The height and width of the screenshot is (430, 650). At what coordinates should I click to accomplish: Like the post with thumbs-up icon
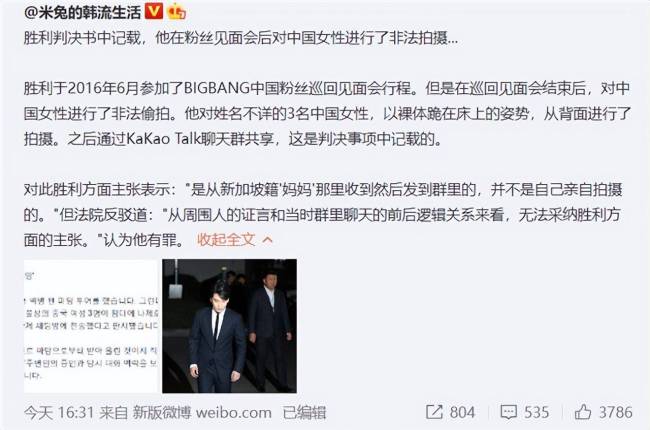[x=582, y=412]
